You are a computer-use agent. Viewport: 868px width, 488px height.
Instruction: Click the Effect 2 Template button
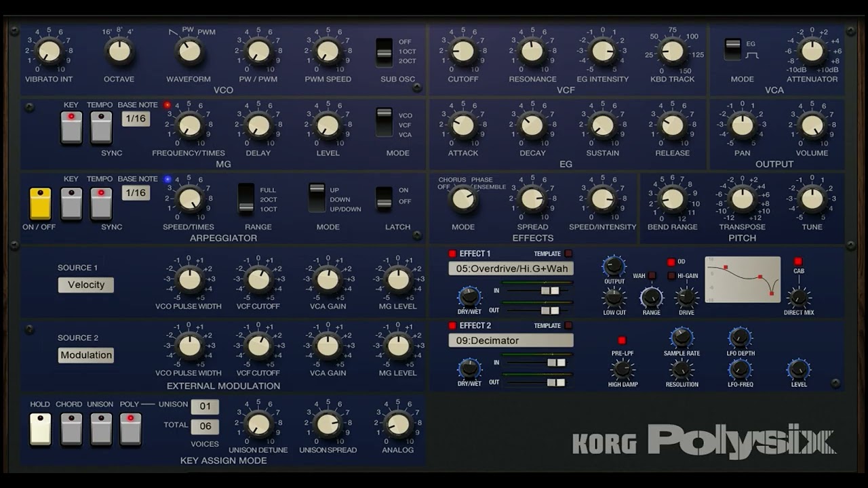[569, 326]
